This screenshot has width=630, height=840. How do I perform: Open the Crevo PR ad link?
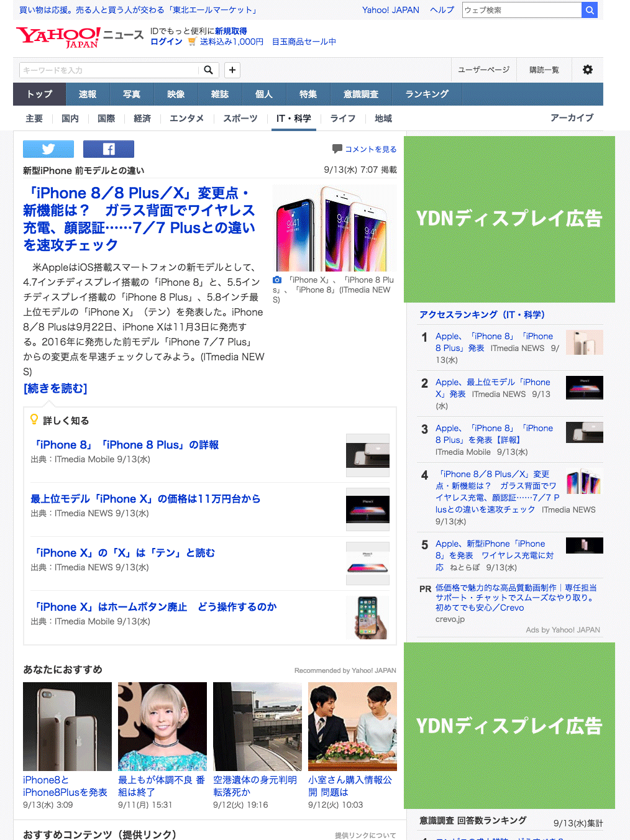click(516, 598)
